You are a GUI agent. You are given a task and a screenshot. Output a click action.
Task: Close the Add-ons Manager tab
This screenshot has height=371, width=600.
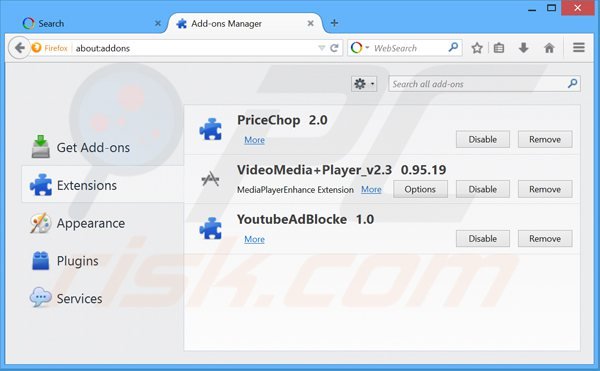click(x=311, y=23)
